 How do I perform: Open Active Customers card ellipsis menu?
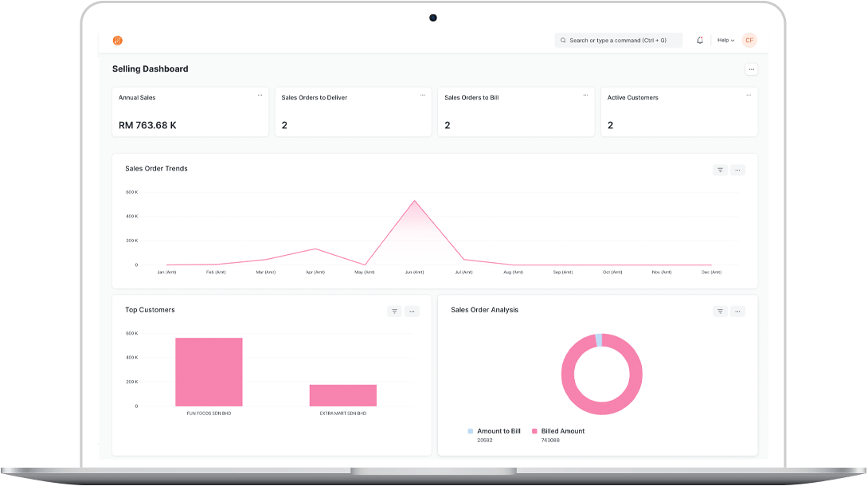click(x=749, y=95)
